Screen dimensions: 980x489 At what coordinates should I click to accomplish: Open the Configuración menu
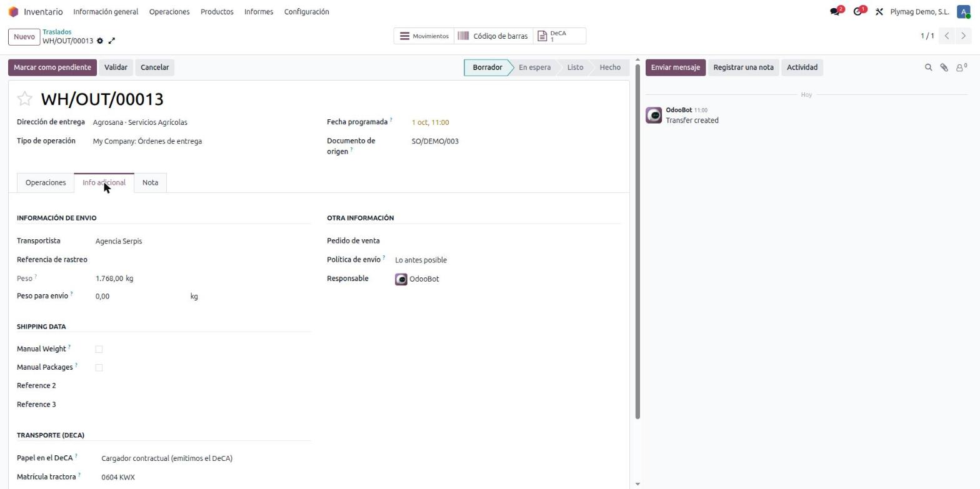click(306, 12)
